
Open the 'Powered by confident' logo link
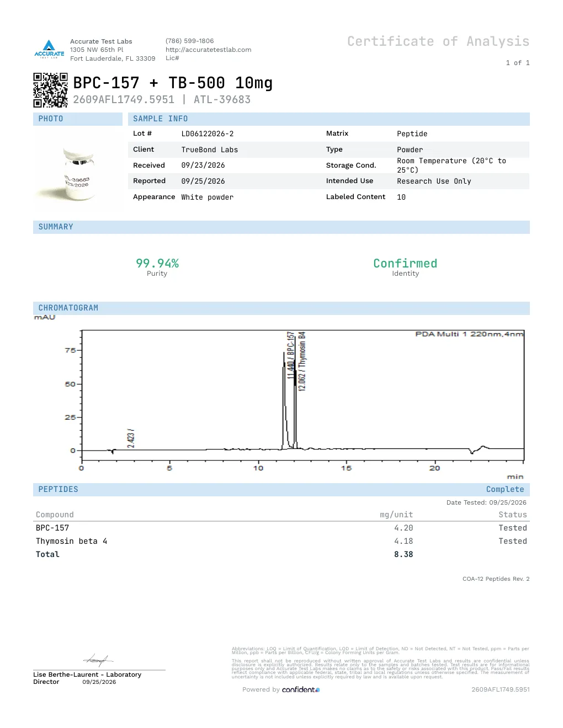click(281, 690)
